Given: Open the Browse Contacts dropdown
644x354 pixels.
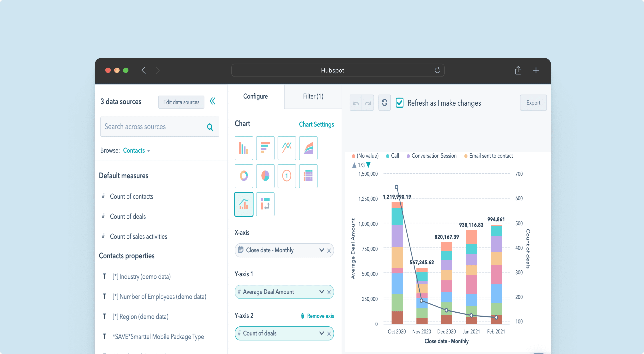Looking at the screenshot, I should click(136, 150).
